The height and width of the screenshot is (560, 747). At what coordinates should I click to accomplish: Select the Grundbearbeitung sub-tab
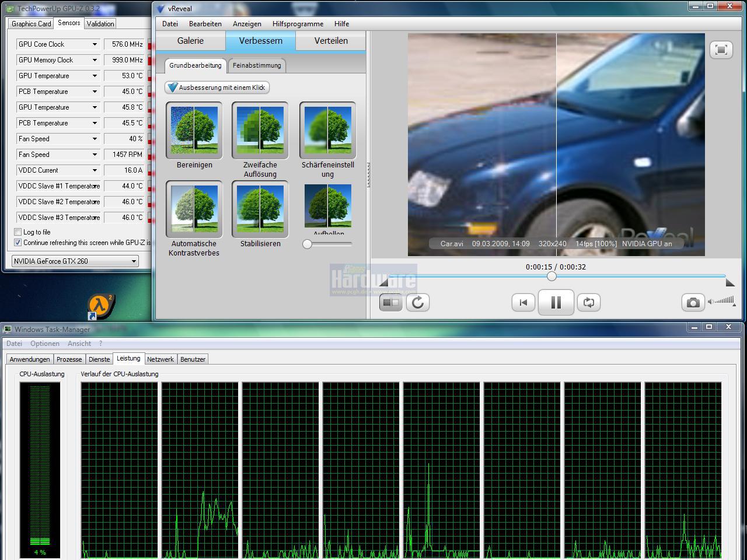pyautogui.click(x=196, y=65)
